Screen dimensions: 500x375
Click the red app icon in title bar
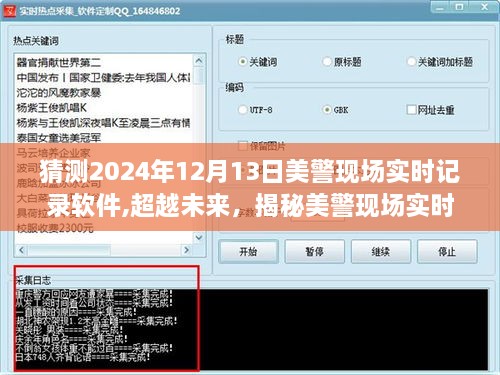(x=10, y=11)
